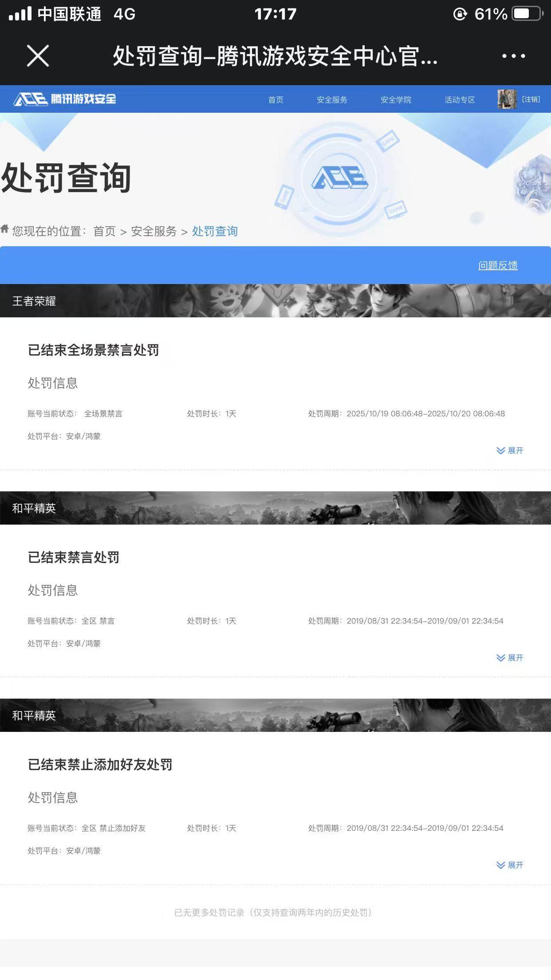551x980 pixels.
Task: Open the 活动专区 navigation item
Action: 460,100
